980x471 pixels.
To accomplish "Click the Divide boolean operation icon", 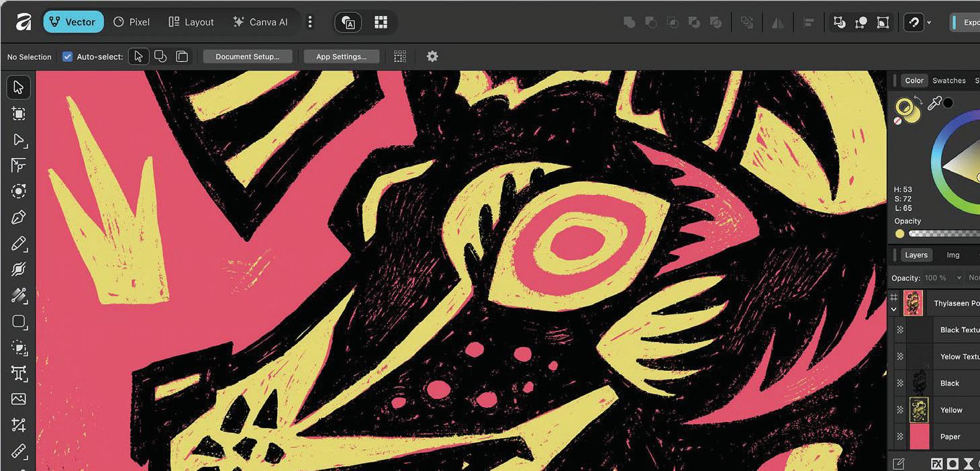I will [x=716, y=22].
